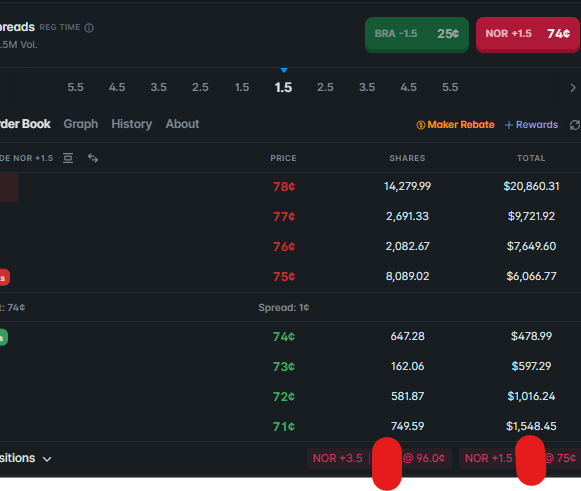Select the highlighted 1.5 spread line
This screenshot has height=491, width=581.
coord(283,87)
